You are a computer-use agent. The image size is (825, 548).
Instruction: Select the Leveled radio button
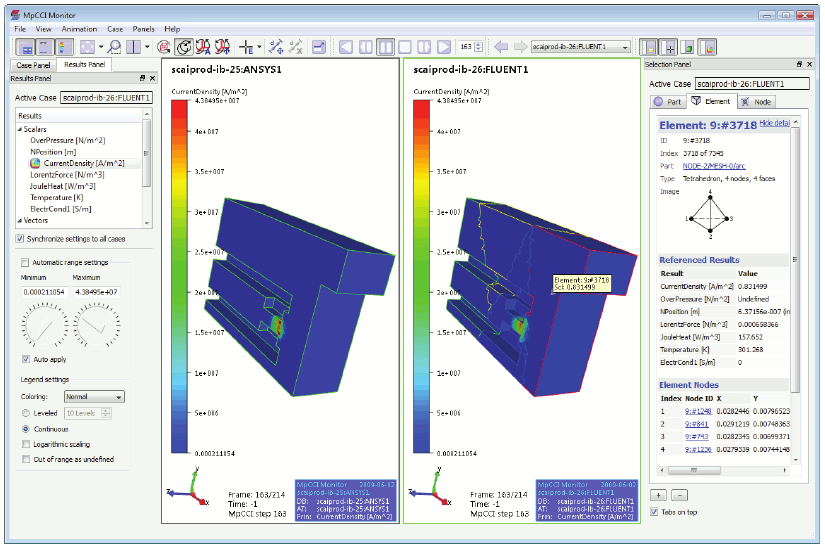tap(26, 413)
